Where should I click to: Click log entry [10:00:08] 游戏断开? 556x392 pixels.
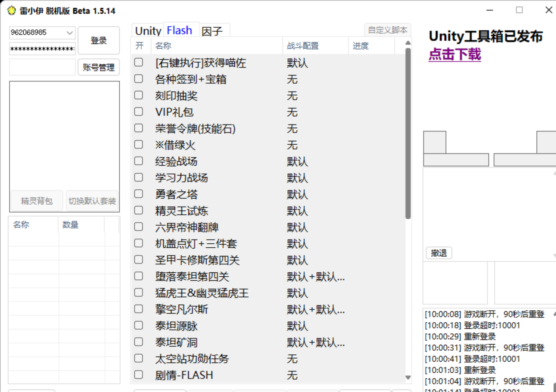484,314
